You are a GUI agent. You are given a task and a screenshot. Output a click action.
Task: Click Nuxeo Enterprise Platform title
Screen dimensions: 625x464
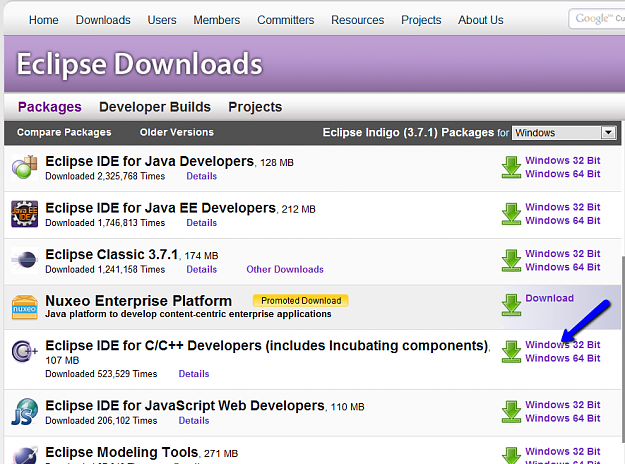(x=139, y=301)
